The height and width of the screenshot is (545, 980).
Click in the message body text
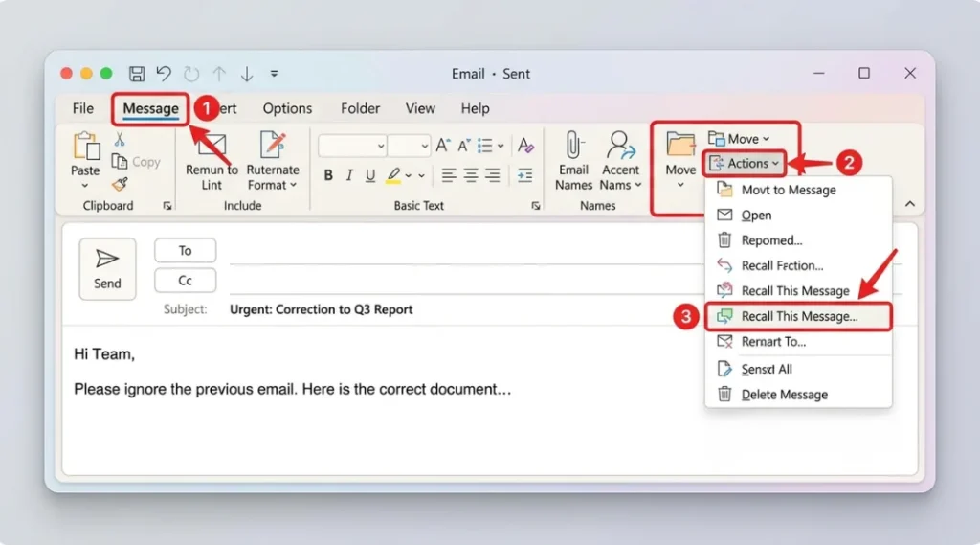tap(293, 389)
